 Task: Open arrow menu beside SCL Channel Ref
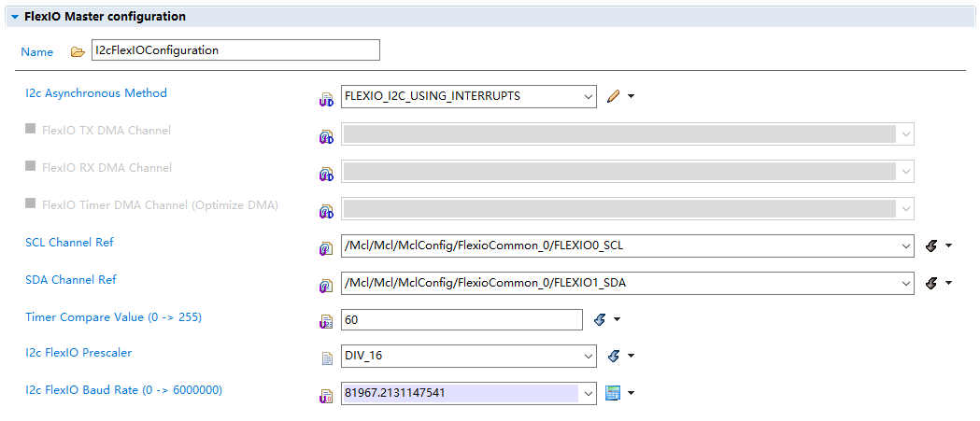click(949, 246)
